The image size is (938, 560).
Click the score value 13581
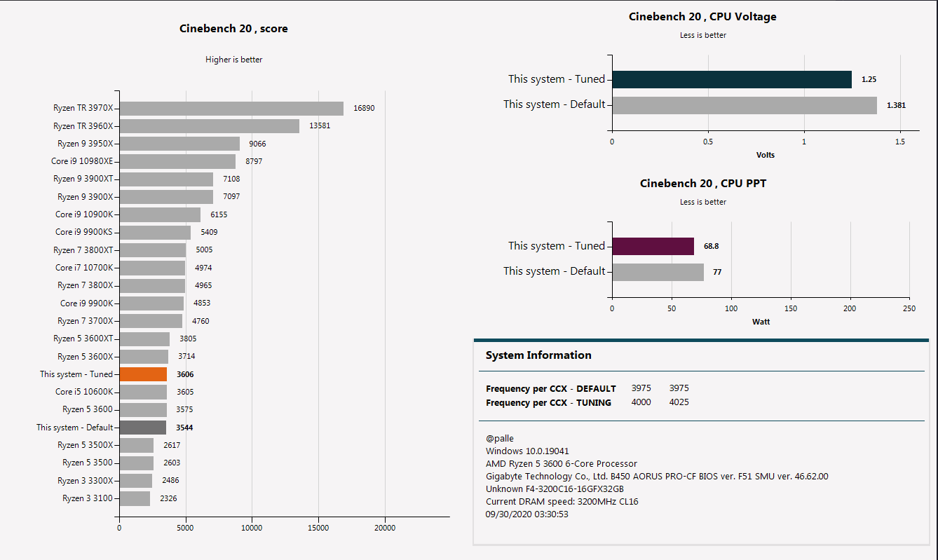[x=320, y=126]
